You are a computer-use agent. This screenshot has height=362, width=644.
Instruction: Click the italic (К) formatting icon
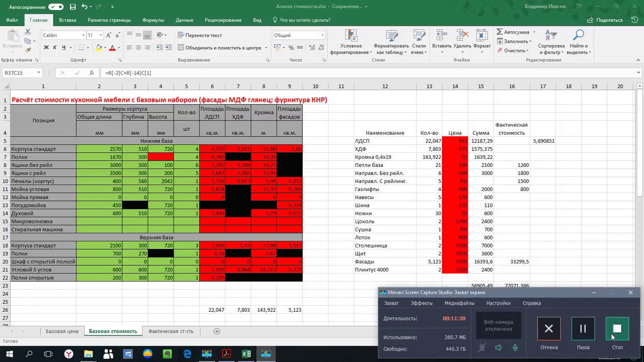[55, 48]
